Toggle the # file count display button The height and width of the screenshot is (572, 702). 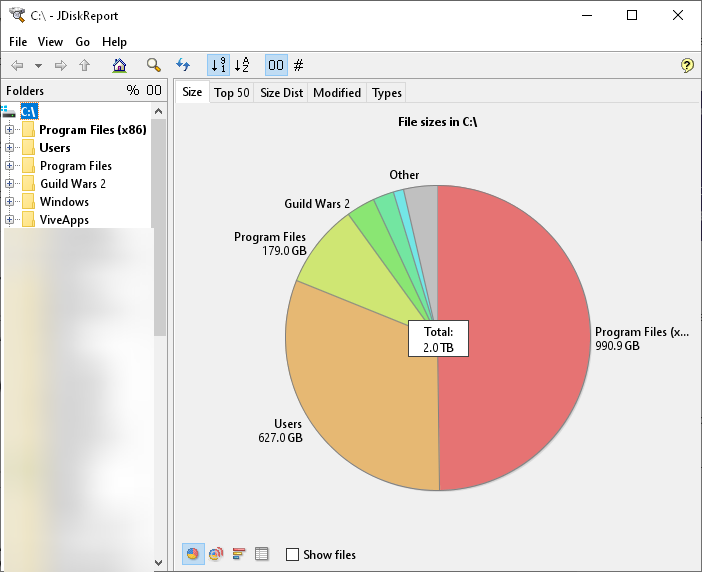pos(298,65)
